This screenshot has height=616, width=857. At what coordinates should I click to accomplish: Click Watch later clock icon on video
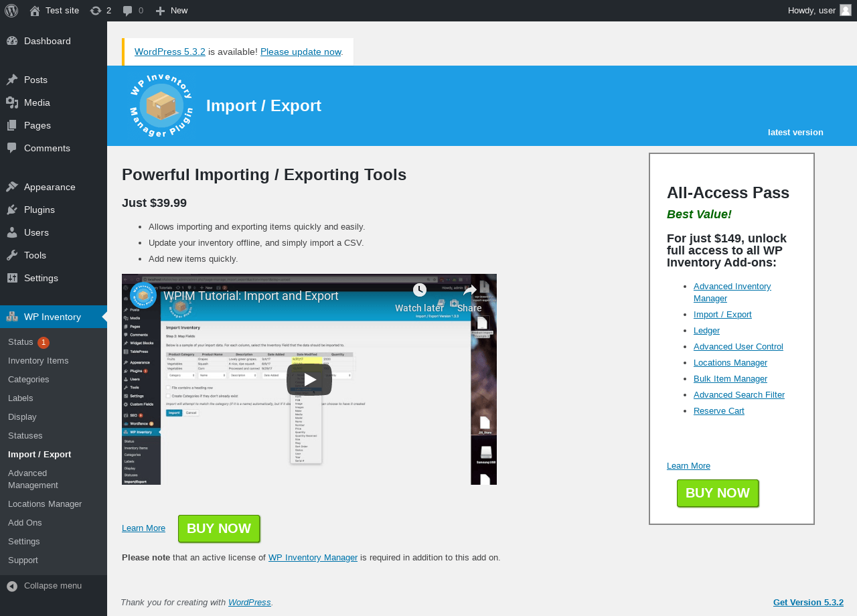point(420,290)
